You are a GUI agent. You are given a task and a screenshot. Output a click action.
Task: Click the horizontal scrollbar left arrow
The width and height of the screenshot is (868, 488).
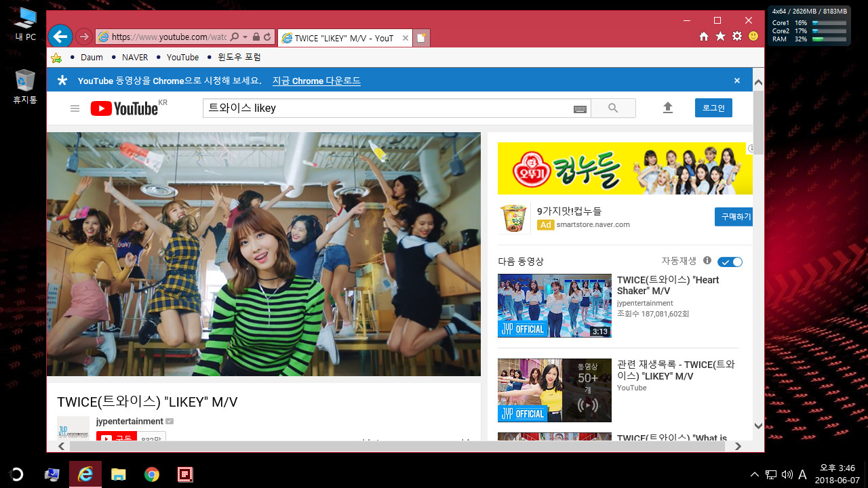[62, 447]
